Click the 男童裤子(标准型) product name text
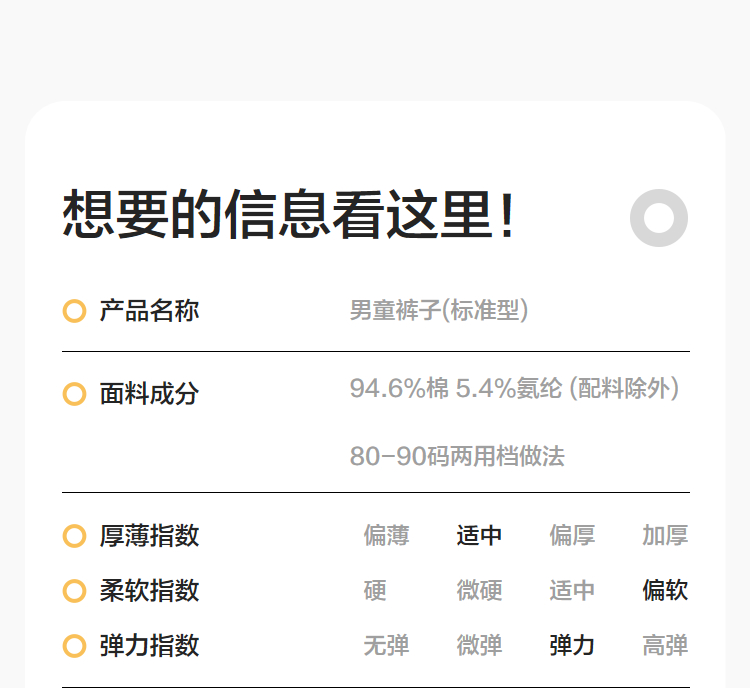750x688 pixels. pyautogui.click(x=439, y=311)
